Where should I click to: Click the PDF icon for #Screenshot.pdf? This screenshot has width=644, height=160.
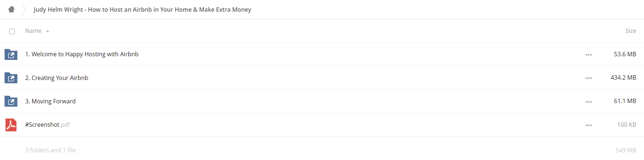11,125
